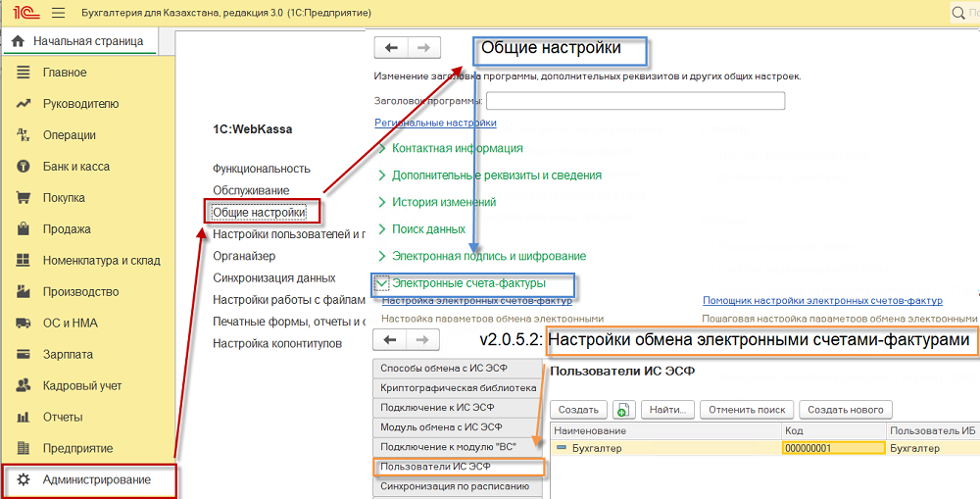Open the hamburger main menu icon
980x499 pixels.
tap(58, 13)
